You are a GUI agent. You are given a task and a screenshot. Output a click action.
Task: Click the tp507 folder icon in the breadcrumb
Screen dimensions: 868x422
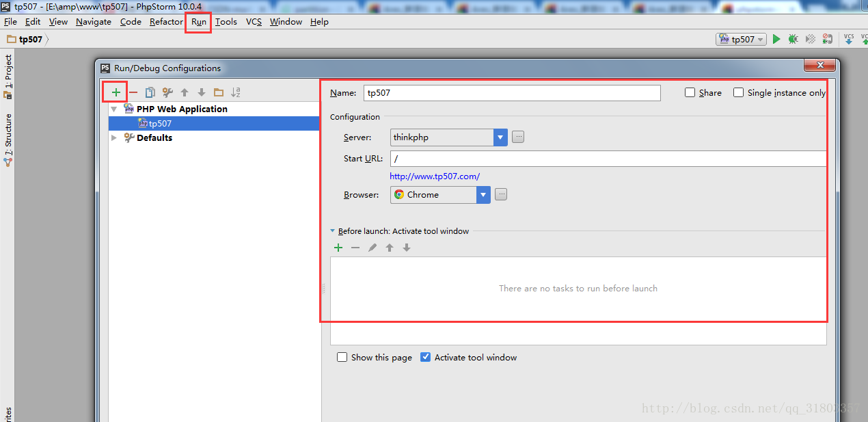click(12, 39)
